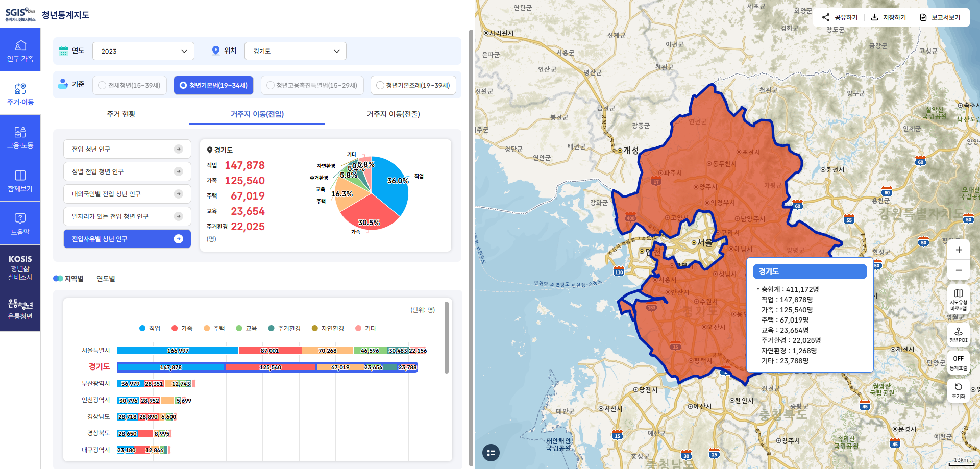Zoom out on the map
The height and width of the screenshot is (469, 980).
pos(959,270)
